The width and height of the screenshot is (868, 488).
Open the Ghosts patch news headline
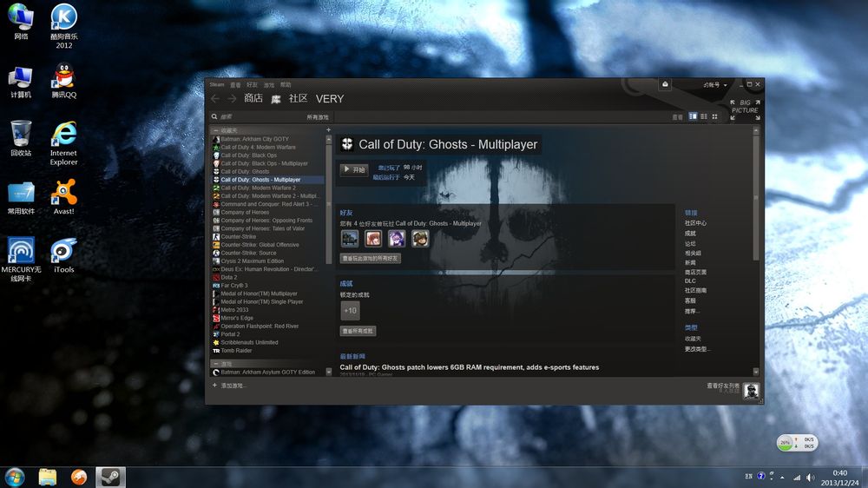pos(470,367)
